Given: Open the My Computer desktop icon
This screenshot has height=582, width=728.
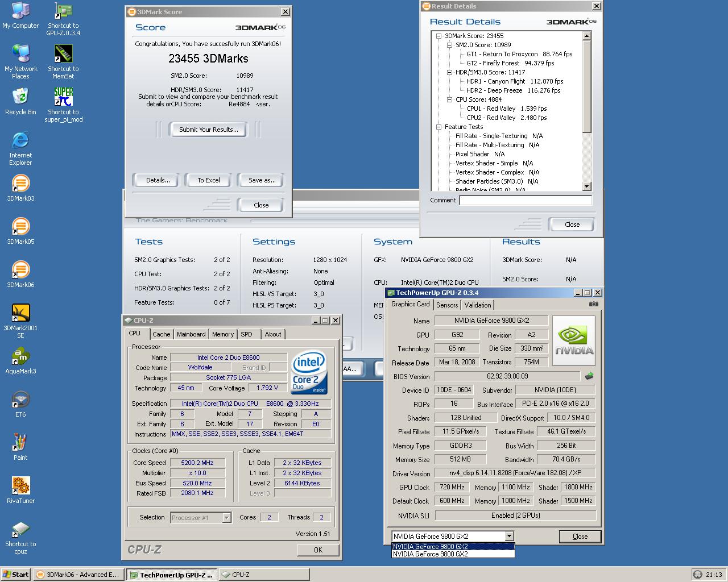Looking at the screenshot, I should [x=20, y=16].
